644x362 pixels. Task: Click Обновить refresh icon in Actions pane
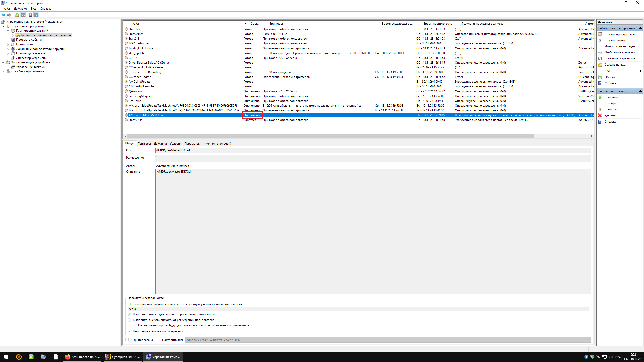coord(600,77)
